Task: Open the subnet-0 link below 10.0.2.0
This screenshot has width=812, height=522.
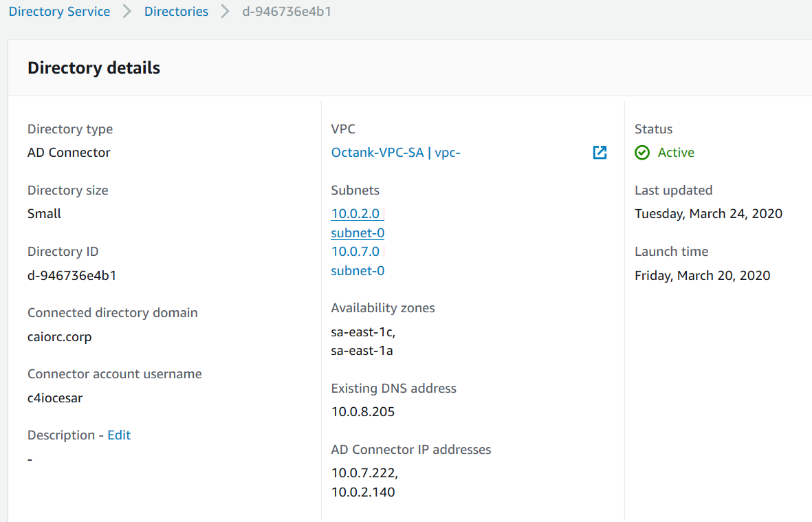Action: 358,233
